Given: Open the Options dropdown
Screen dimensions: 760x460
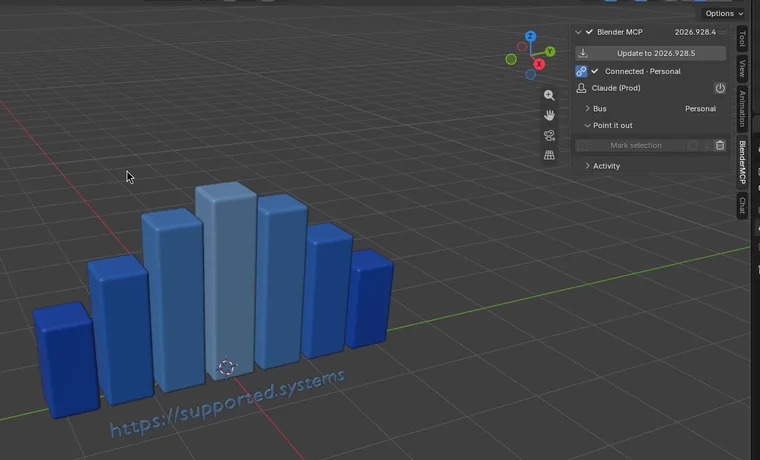Looking at the screenshot, I should tap(724, 14).
